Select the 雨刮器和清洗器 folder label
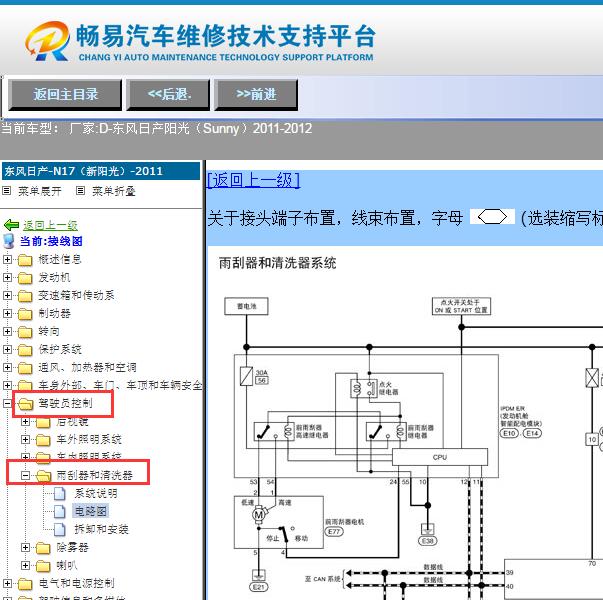Screen dimensions: 603x600 (95, 475)
